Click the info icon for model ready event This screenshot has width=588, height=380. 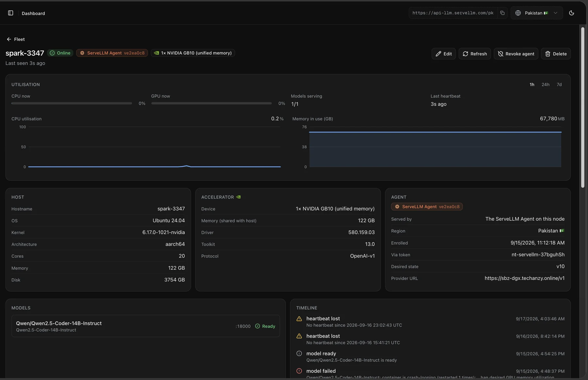pos(299,354)
